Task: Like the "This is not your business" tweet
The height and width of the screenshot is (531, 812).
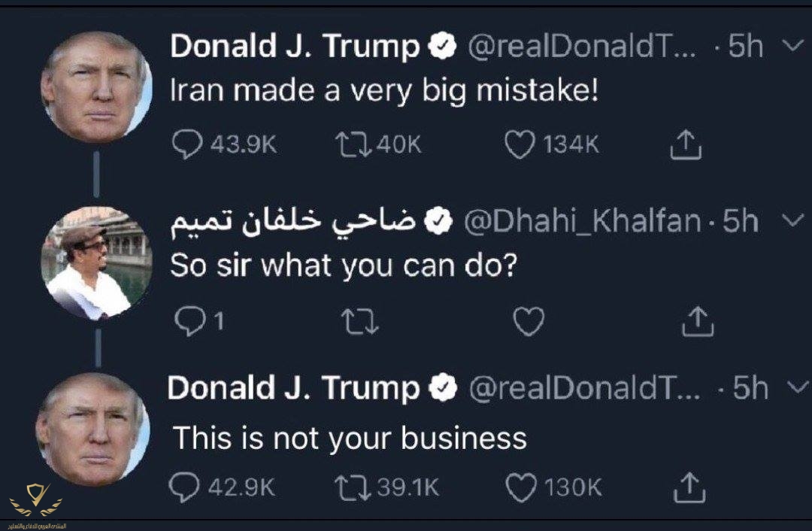Action: coord(521,487)
